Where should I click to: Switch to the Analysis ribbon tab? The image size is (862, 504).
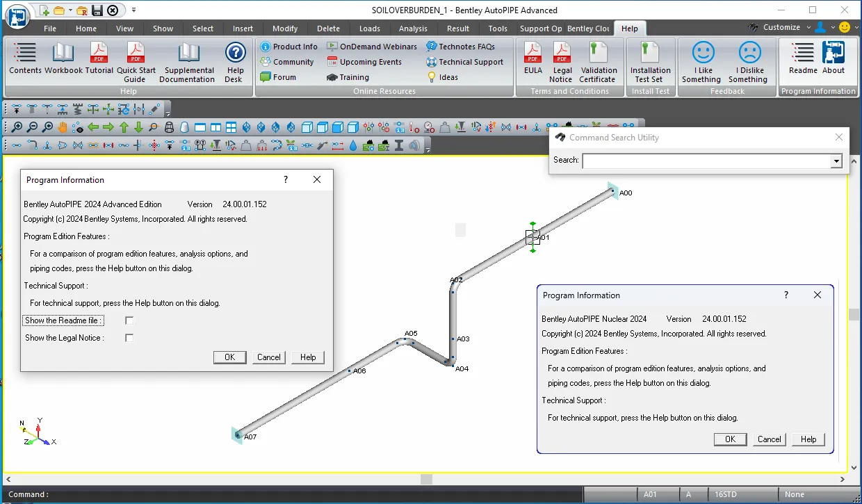point(413,29)
